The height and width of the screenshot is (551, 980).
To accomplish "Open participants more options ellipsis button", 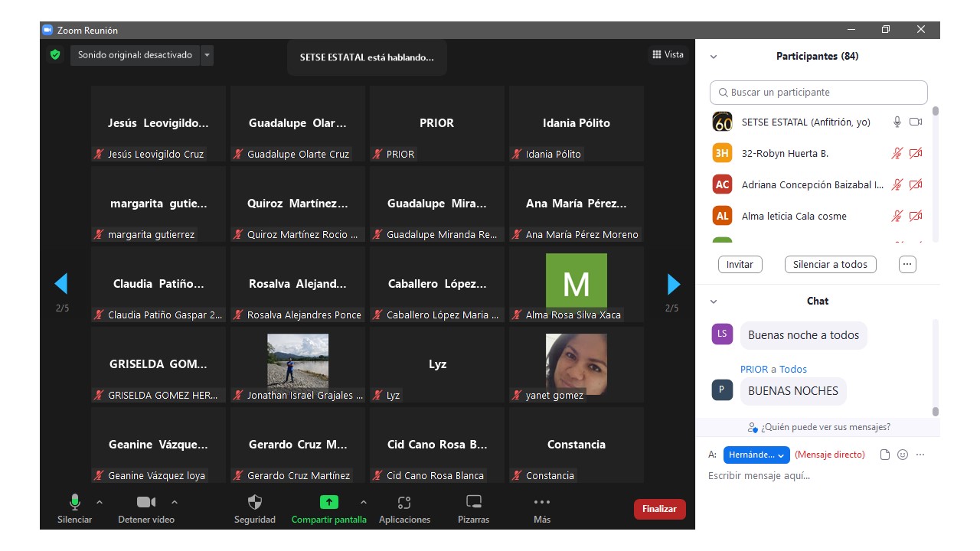I will click(x=907, y=265).
